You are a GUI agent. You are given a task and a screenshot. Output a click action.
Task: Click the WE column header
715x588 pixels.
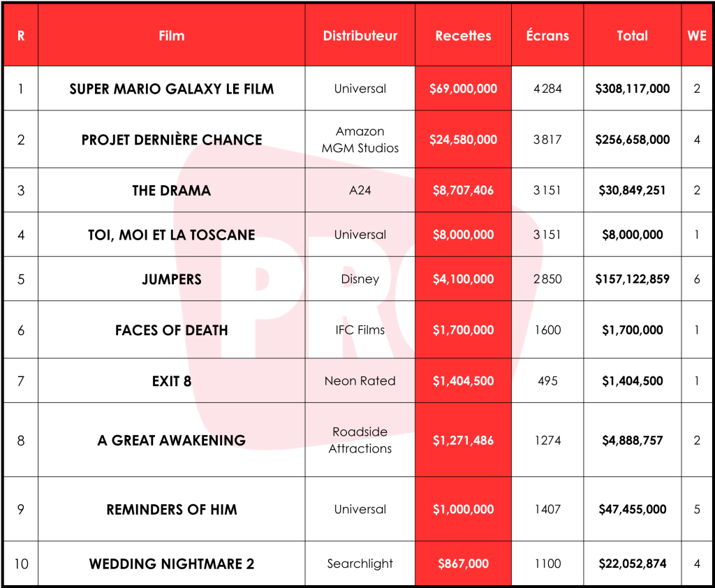697,36
